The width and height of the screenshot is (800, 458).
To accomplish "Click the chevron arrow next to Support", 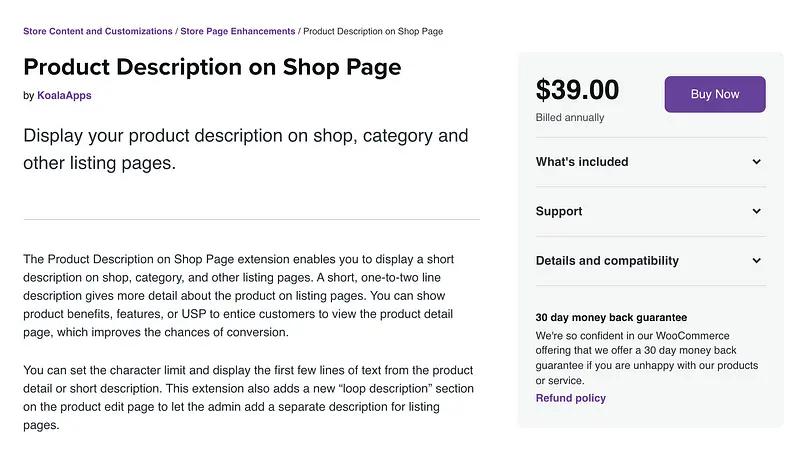I will pyautogui.click(x=757, y=212).
